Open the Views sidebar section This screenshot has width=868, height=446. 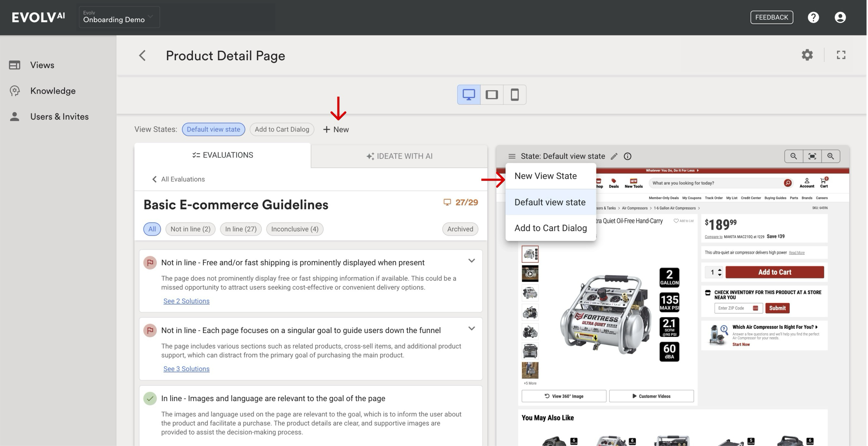point(32,65)
